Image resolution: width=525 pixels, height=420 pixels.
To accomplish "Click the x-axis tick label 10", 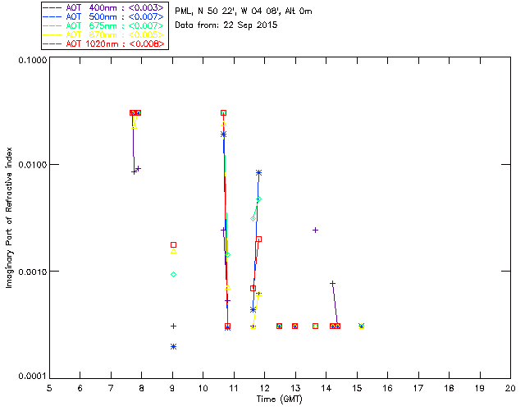I will click(x=203, y=388).
